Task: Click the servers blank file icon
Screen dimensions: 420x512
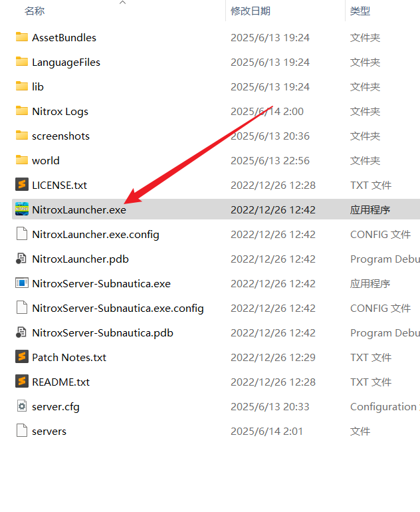Action: pyautogui.click(x=22, y=430)
